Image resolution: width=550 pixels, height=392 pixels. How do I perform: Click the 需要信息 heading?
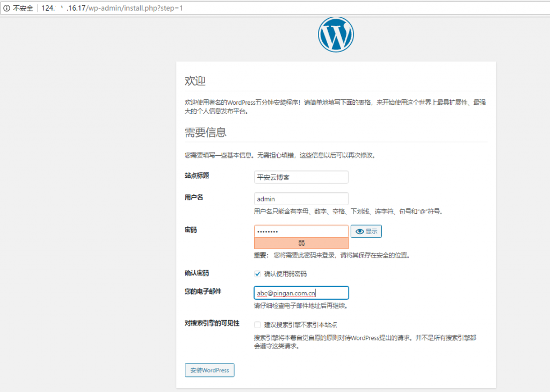[x=206, y=132]
